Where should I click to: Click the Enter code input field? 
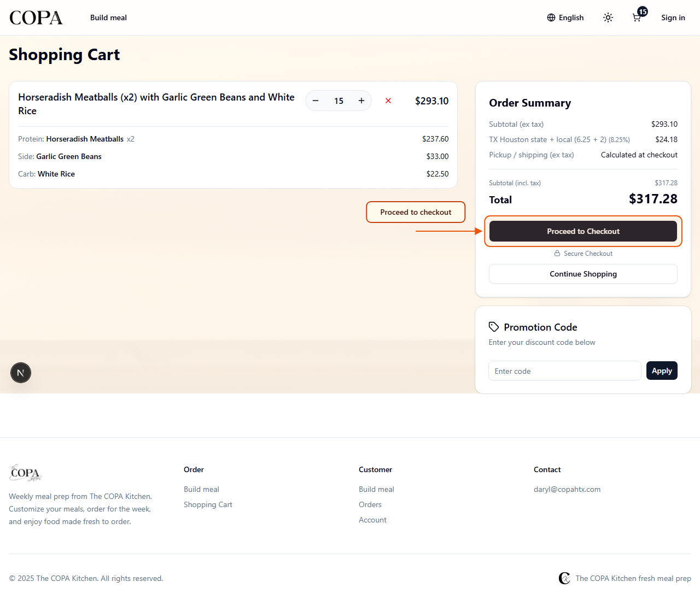pos(564,371)
